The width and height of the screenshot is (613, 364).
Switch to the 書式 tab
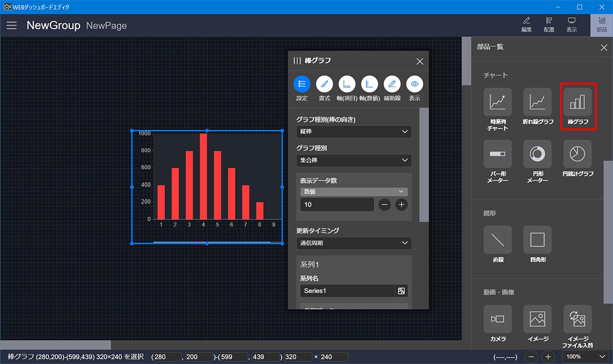click(x=325, y=84)
